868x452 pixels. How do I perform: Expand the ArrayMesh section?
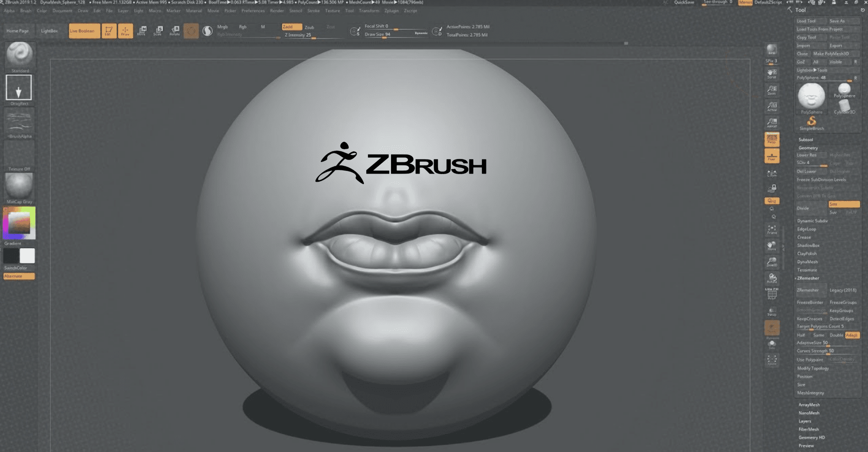coord(809,405)
